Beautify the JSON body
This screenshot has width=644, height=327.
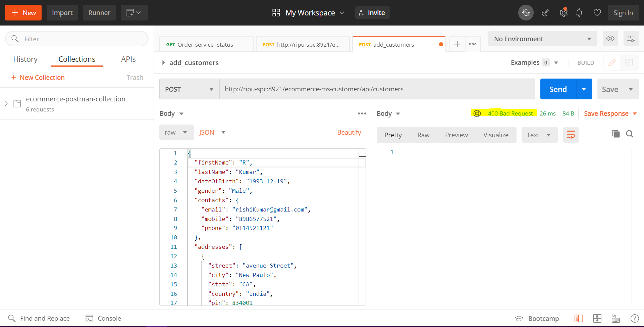(x=349, y=132)
